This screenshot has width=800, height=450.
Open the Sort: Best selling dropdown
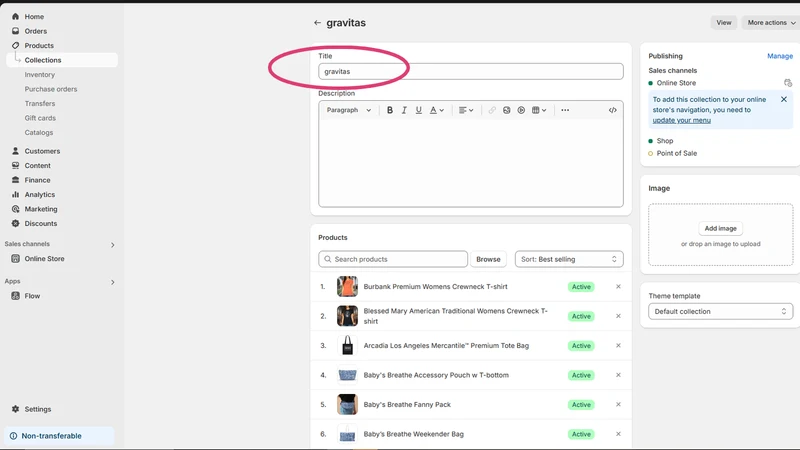point(569,259)
